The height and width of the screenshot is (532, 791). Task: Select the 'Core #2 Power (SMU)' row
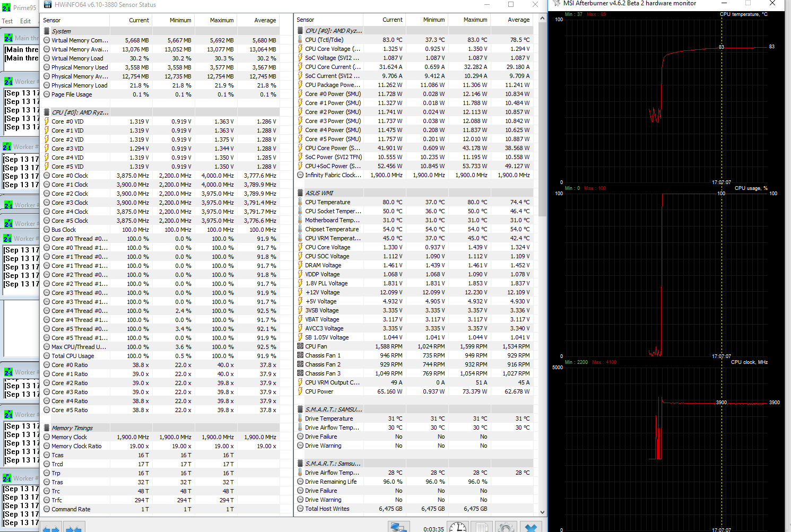(414, 112)
